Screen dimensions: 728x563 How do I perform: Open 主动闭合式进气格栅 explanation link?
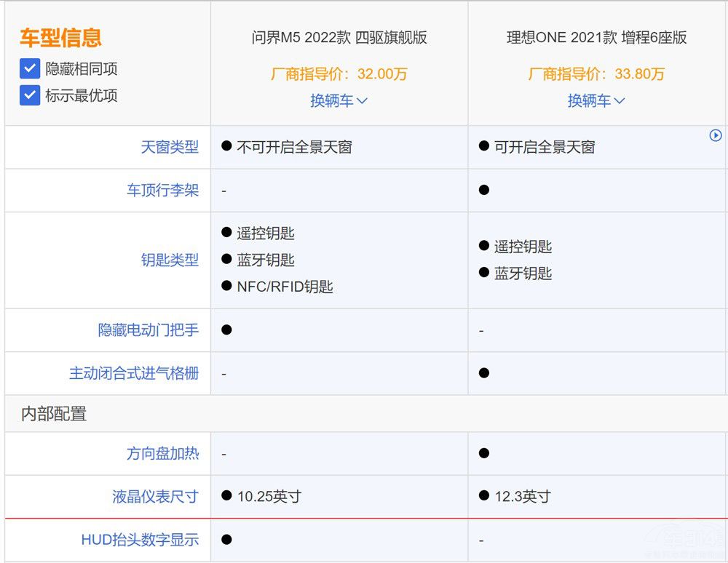(x=133, y=374)
